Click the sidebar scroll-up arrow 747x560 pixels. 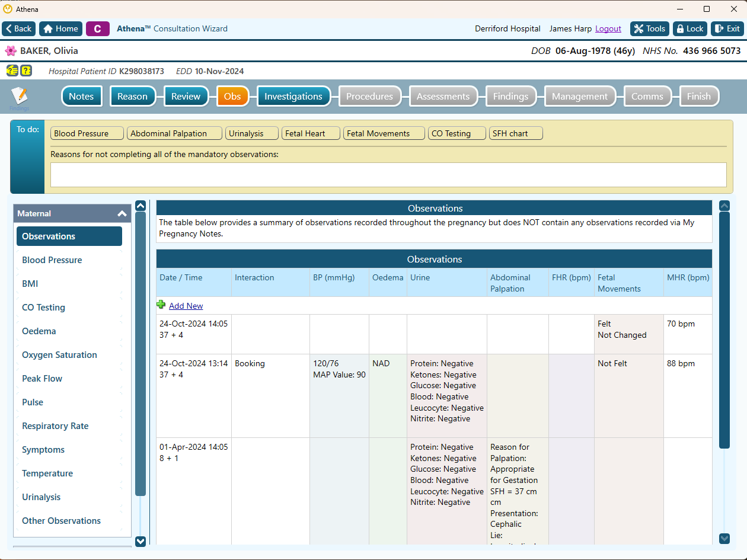pos(141,206)
